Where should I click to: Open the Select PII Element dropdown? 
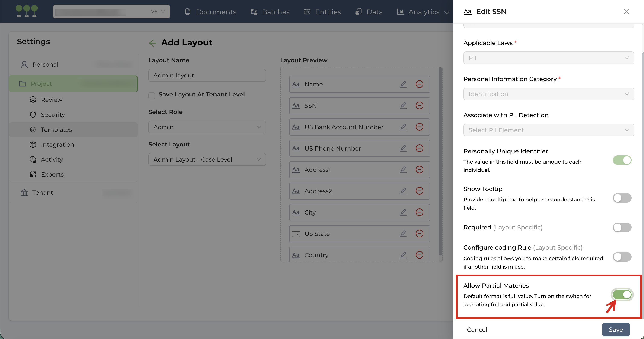(x=548, y=130)
